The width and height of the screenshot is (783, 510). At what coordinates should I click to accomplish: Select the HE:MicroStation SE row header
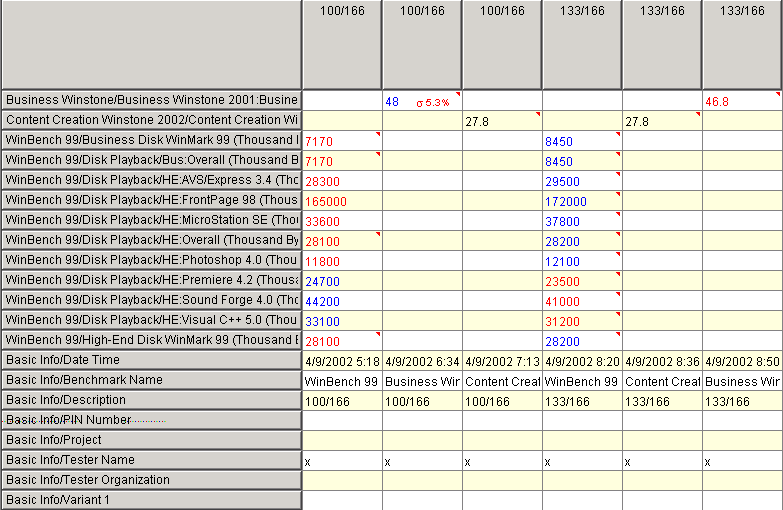[x=151, y=220]
